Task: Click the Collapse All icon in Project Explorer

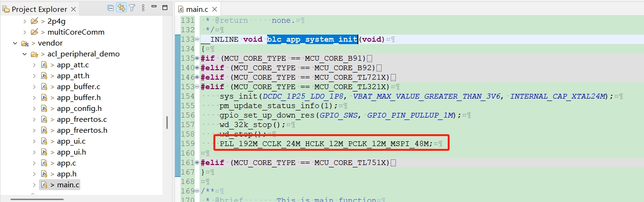Action: (x=111, y=8)
